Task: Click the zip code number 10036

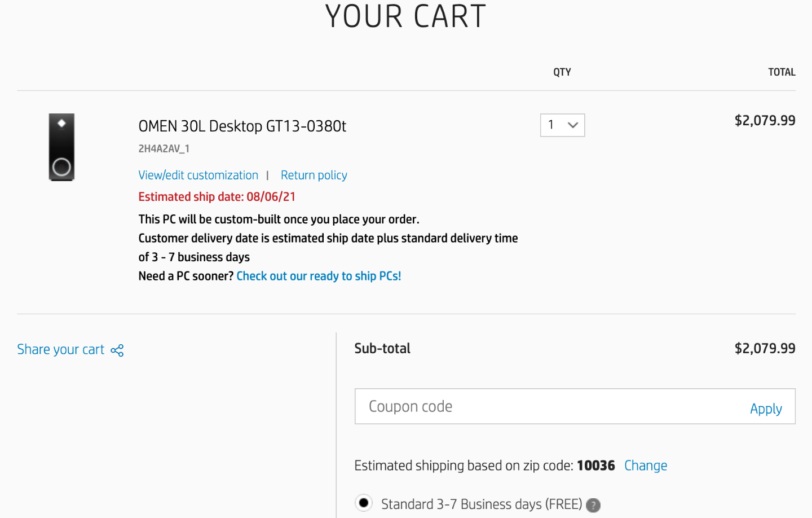Action: (x=595, y=466)
